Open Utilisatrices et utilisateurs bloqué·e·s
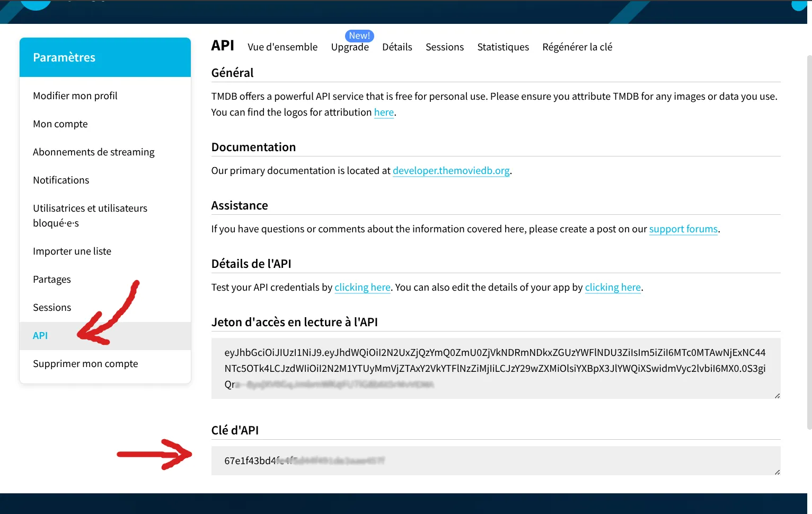The width and height of the screenshot is (812, 514). 105,216
